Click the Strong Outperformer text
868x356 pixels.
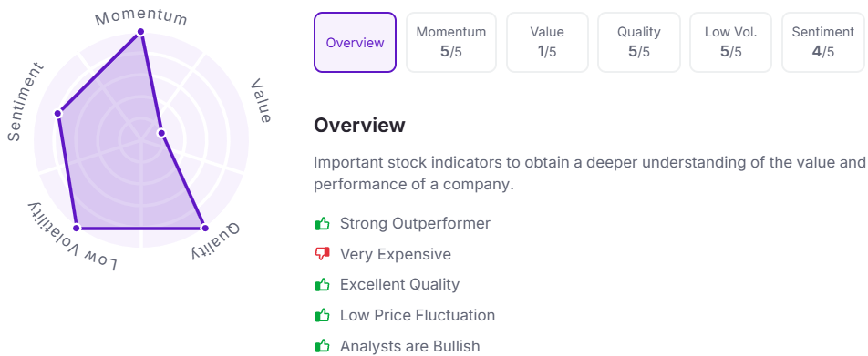(415, 223)
